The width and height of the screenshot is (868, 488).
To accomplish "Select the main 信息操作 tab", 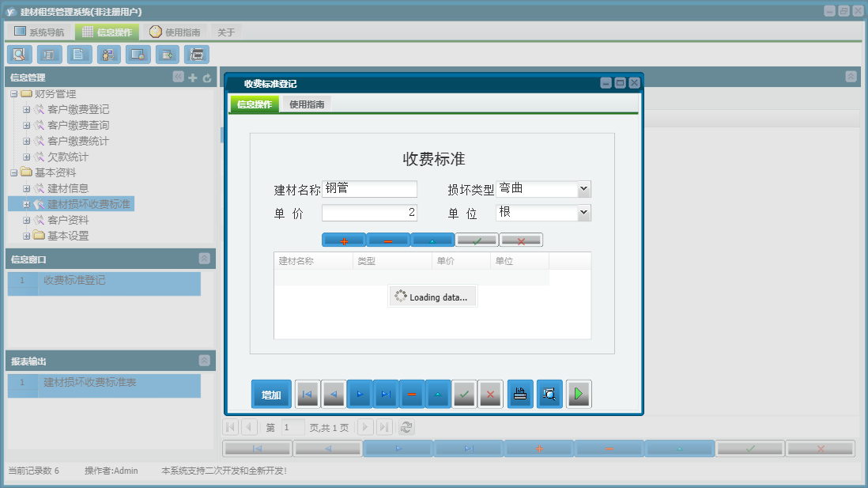I will tap(107, 32).
